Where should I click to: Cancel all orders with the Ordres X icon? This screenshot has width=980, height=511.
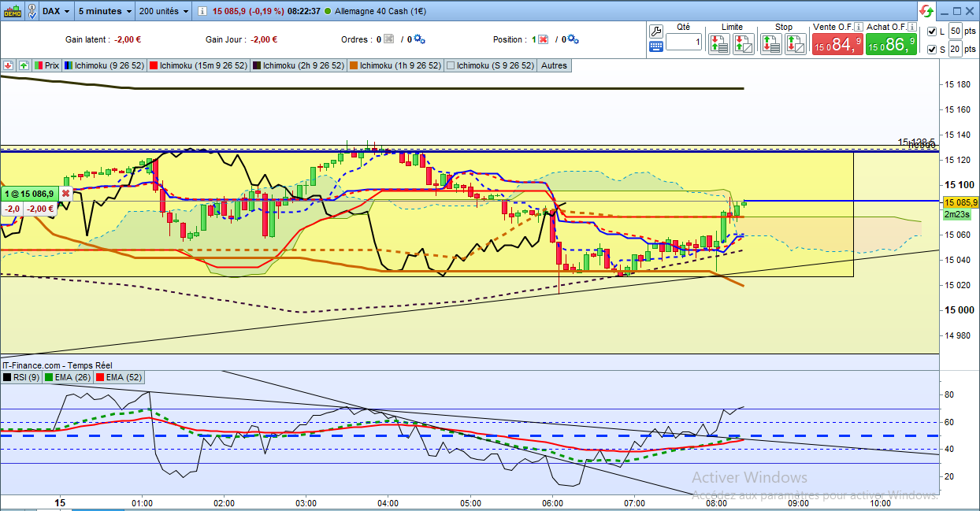(388, 39)
